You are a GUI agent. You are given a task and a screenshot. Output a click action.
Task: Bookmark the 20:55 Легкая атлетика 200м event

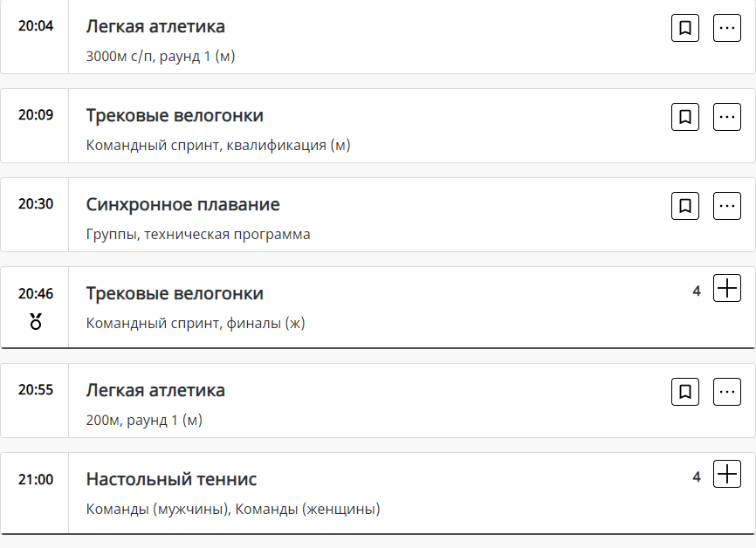pos(685,392)
